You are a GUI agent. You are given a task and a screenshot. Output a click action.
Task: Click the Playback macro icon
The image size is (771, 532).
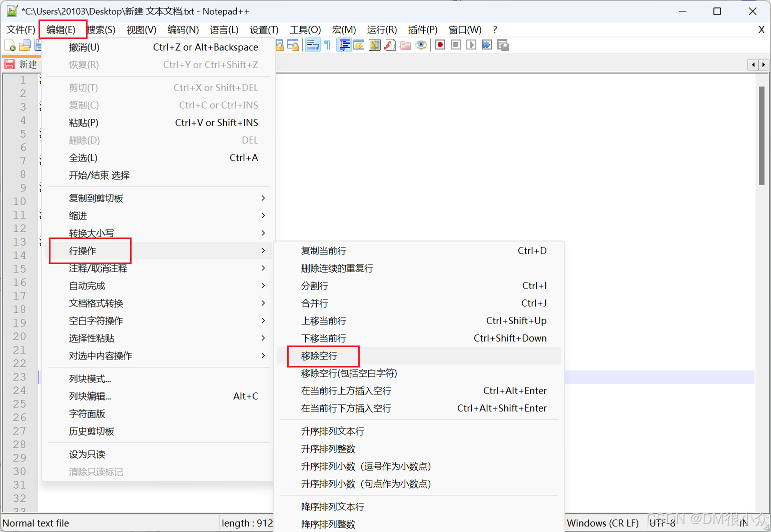[471, 45]
